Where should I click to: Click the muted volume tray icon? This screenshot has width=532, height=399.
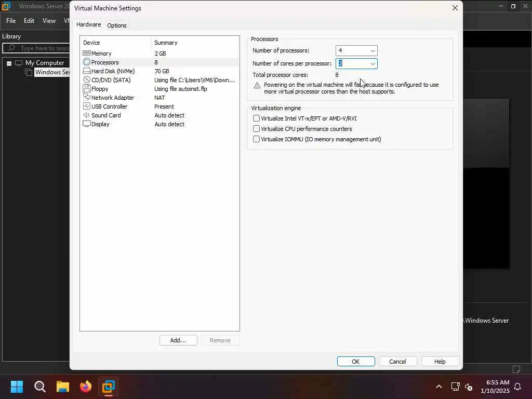coord(469,387)
